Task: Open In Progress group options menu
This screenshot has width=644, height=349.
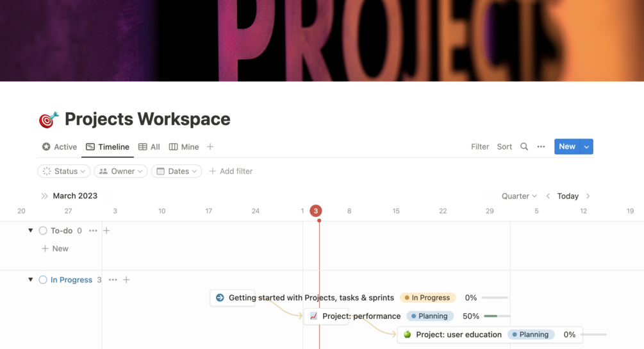Action: (113, 280)
